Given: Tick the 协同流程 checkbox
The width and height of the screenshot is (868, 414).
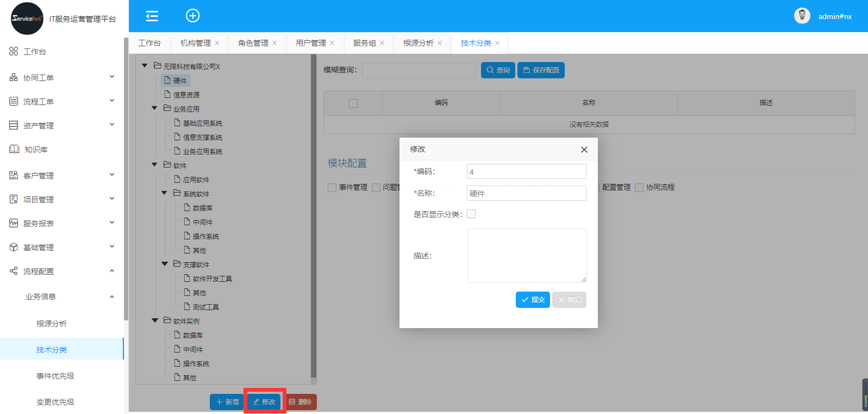Looking at the screenshot, I should (639, 188).
